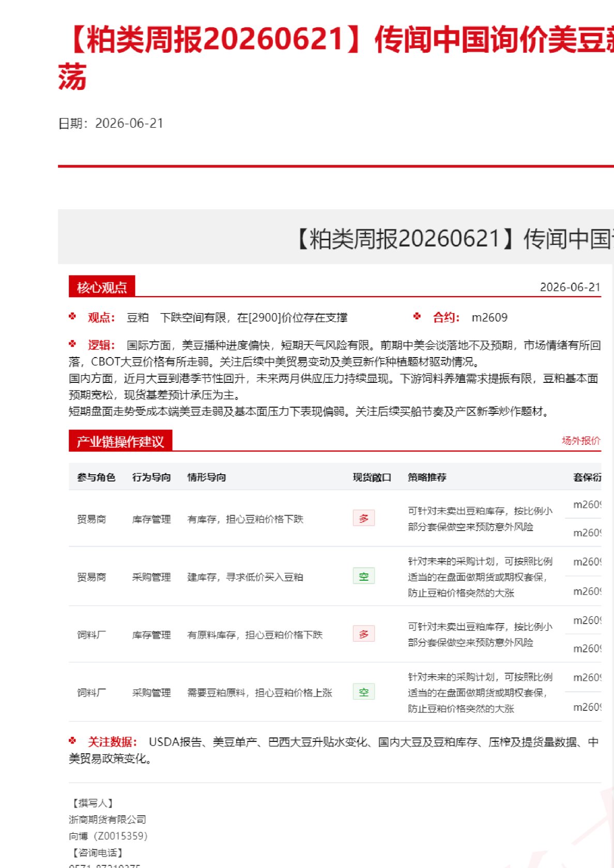Click the 多 badge in 饲料厂 库存管理 row

click(364, 634)
